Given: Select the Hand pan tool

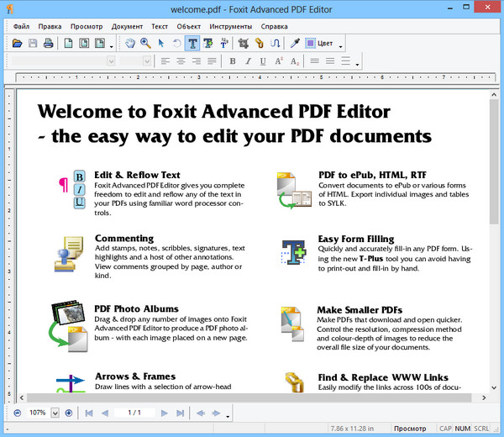Looking at the screenshot, I should click(x=130, y=43).
